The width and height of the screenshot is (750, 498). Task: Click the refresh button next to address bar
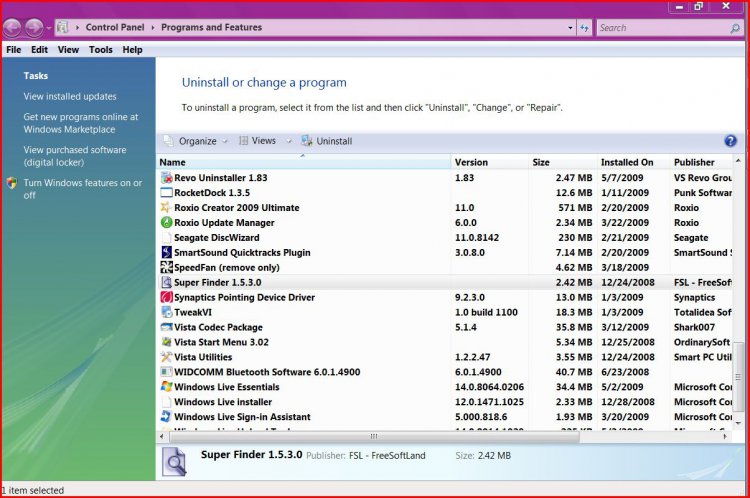coord(585,28)
